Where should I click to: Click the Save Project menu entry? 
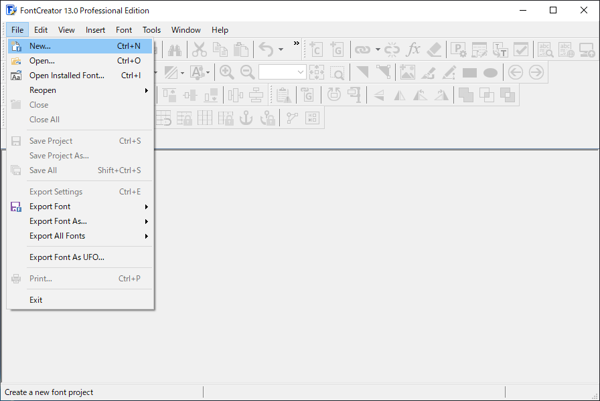coord(80,141)
